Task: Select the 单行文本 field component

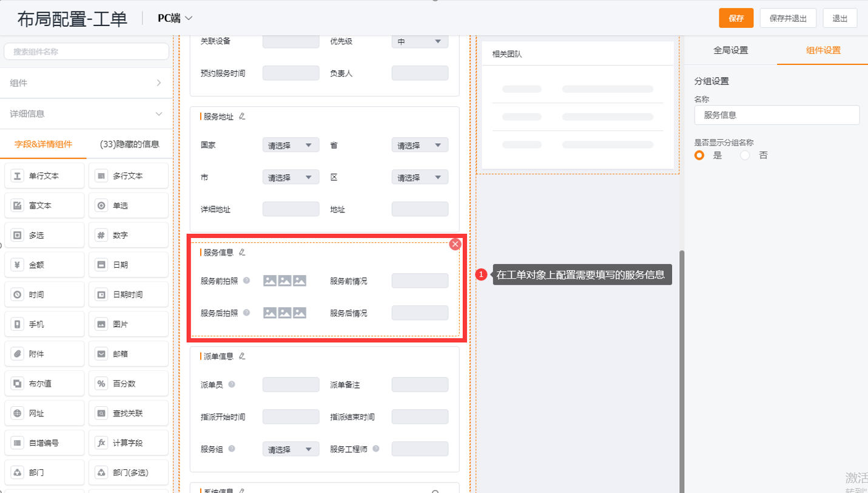Action: (44, 176)
